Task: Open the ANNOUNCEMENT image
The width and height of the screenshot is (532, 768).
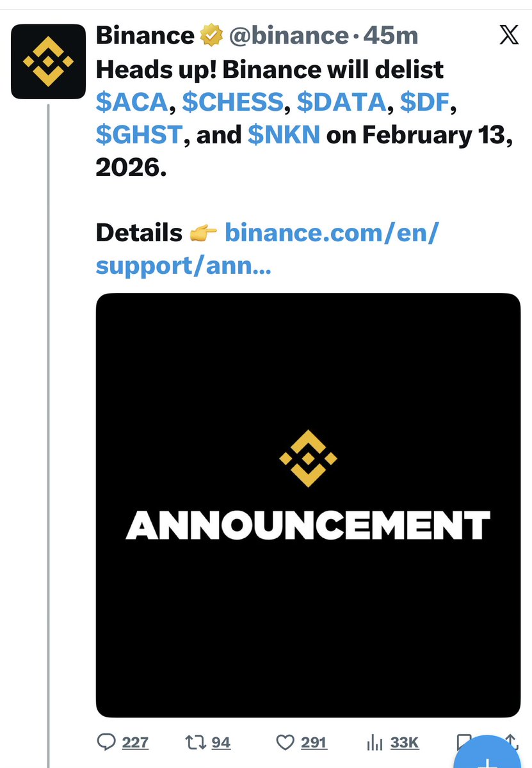Action: pos(308,505)
